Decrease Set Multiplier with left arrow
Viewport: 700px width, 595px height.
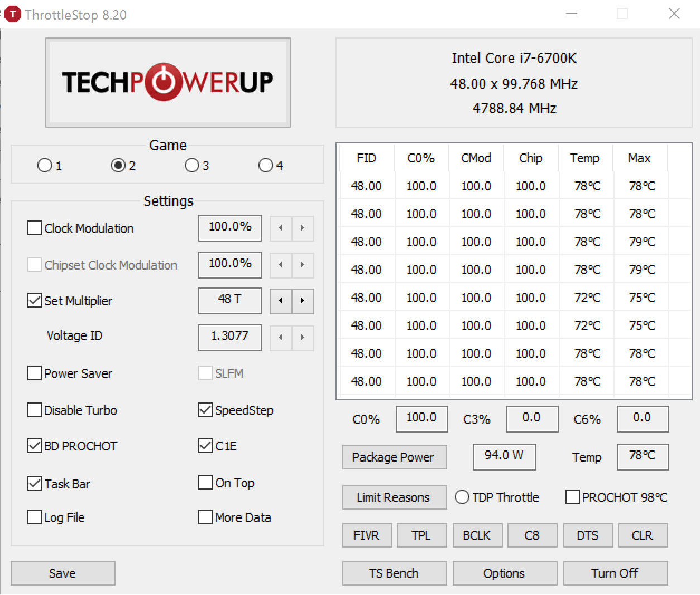point(281,301)
